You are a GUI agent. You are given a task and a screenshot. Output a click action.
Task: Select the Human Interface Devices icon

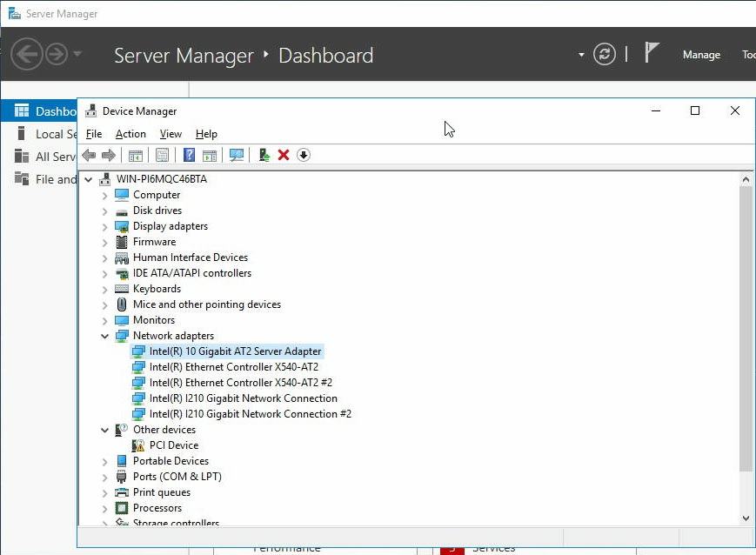point(122,258)
